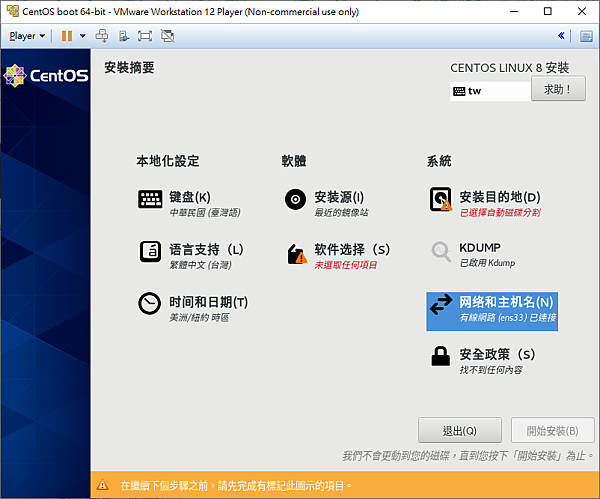Click the warning triangle in the orange bar
Screen dimensions: 600x499
(x=102, y=485)
